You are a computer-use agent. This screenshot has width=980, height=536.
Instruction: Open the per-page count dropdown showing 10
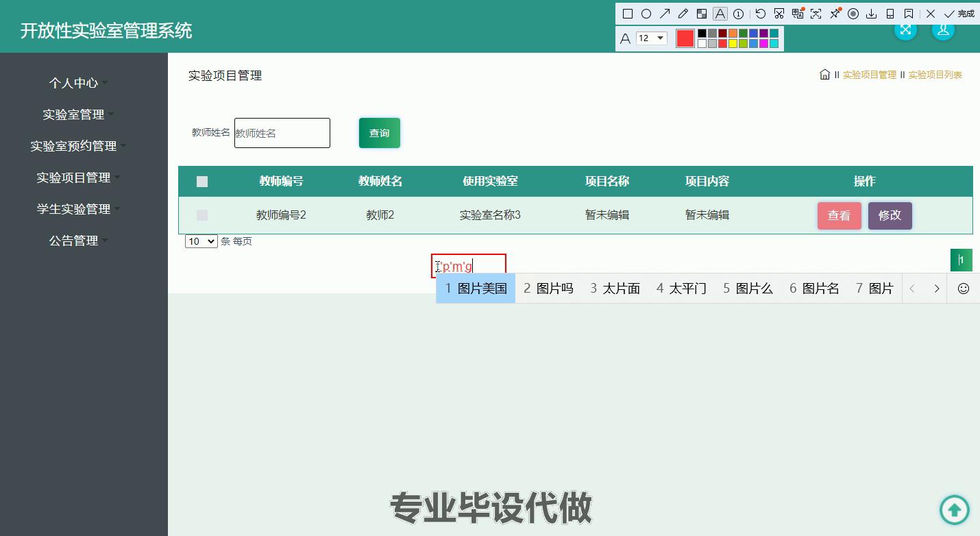pyautogui.click(x=201, y=241)
